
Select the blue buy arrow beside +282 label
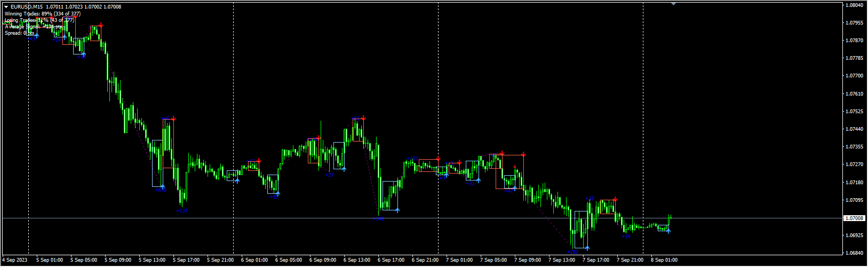point(587,248)
